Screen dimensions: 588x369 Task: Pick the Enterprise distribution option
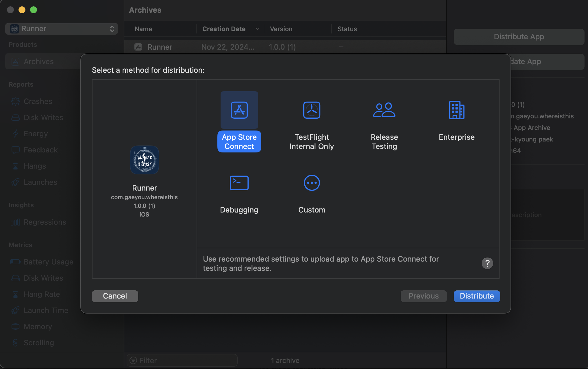click(456, 110)
